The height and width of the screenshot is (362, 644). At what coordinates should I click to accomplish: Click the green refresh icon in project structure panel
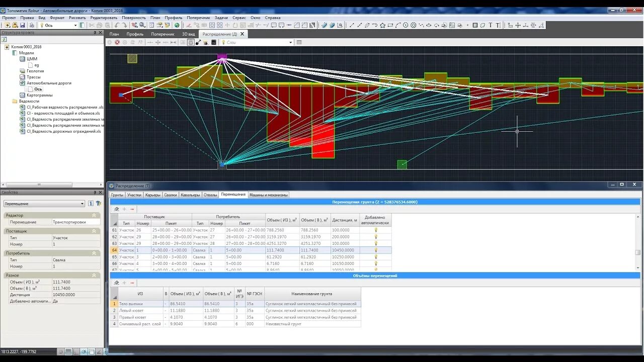pyautogui.click(x=4, y=39)
